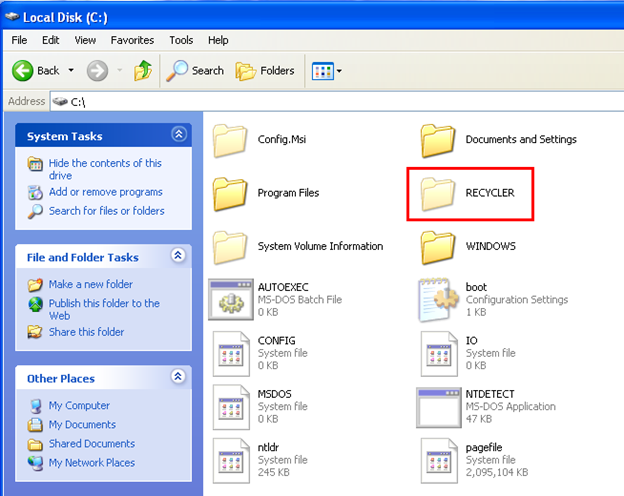Click Hide the contents of this drive

(x=104, y=169)
